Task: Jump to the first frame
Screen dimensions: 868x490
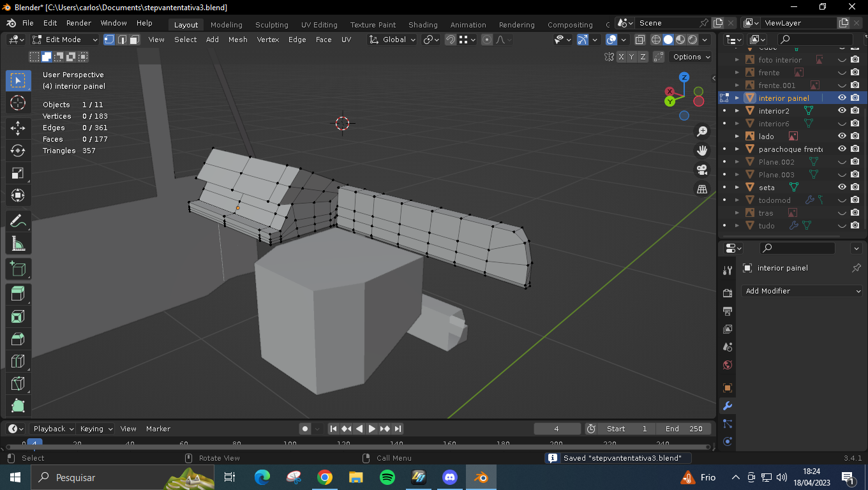Action: coord(333,429)
